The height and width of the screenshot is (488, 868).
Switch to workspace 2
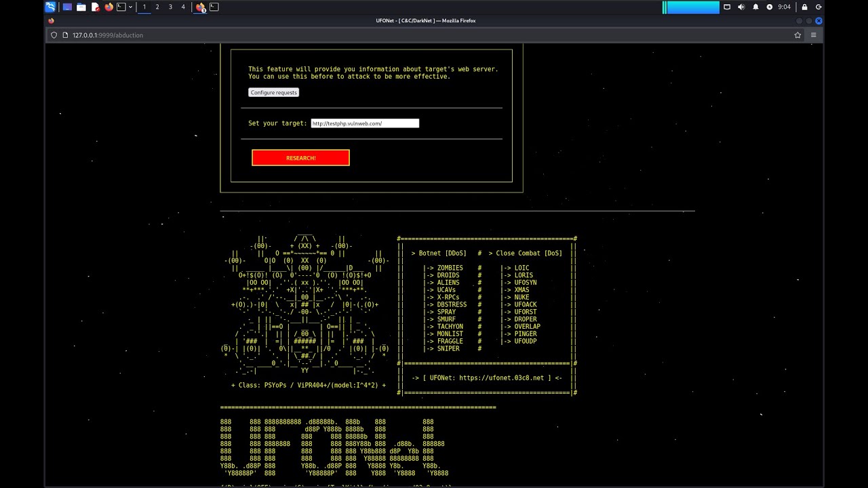pos(157,7)
